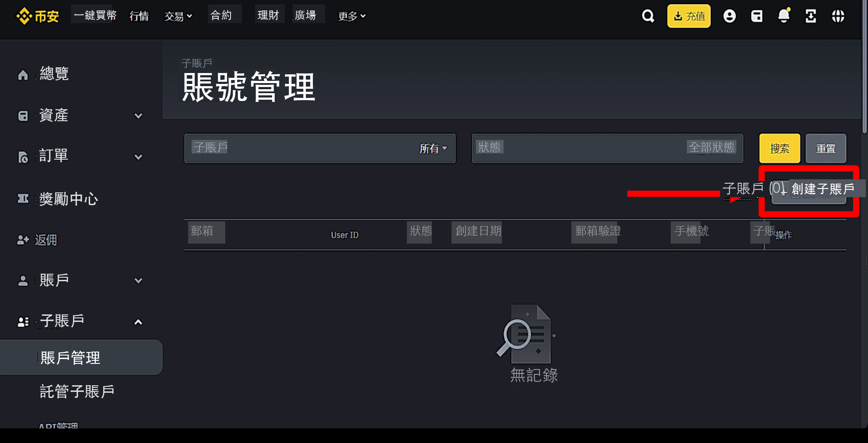Click the yellow 充值 deposit button
This screenshot has height=443, width=868.
point(689,16)
